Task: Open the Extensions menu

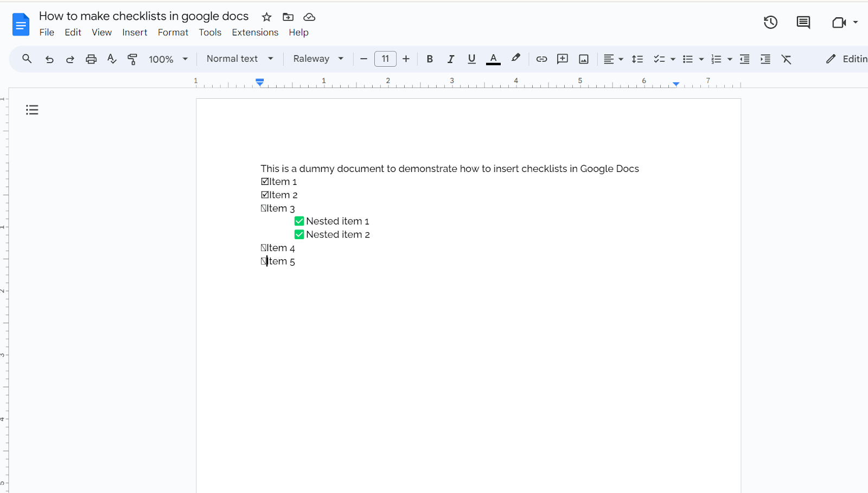Action: 255,32
